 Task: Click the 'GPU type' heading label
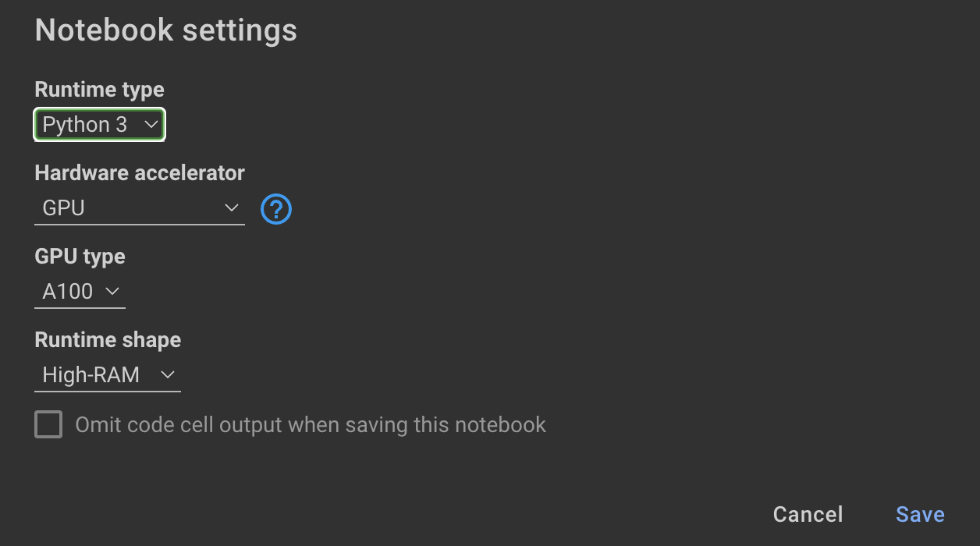80,256
